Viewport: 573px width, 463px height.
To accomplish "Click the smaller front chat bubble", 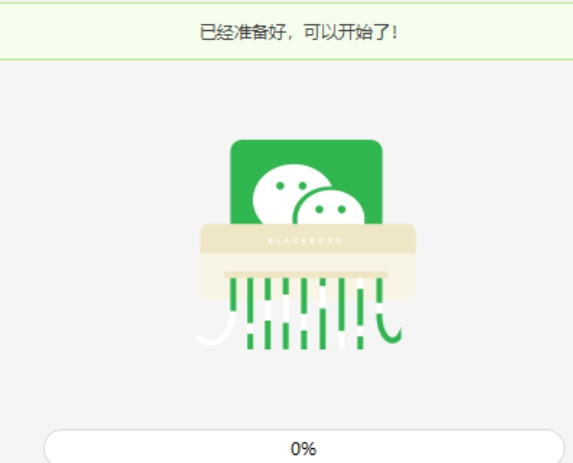I will click(331, 207).
